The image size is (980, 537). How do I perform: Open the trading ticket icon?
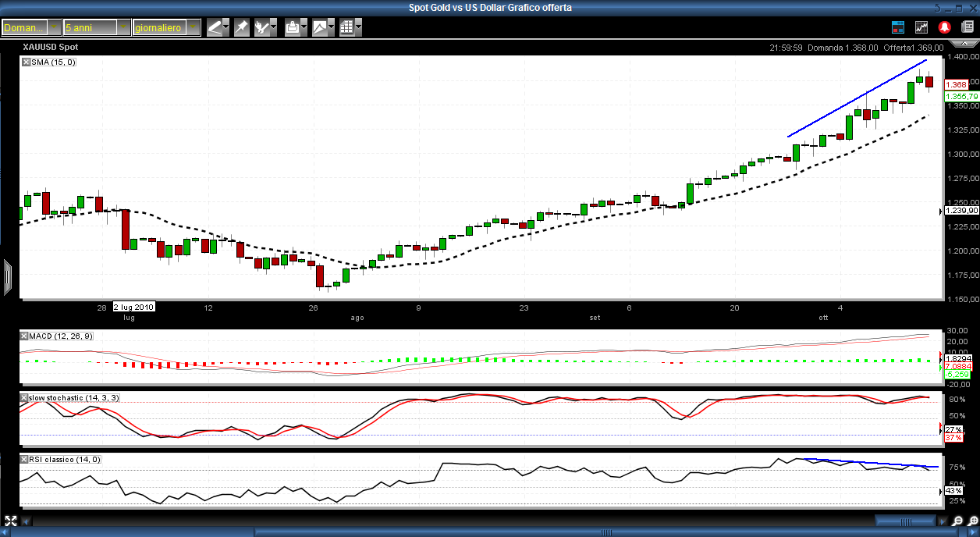[898, 27]
